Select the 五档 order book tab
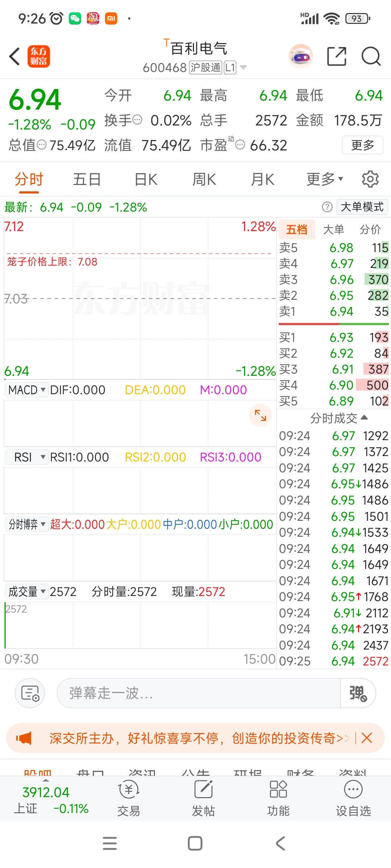391x868 pixels. coord(297,229)
